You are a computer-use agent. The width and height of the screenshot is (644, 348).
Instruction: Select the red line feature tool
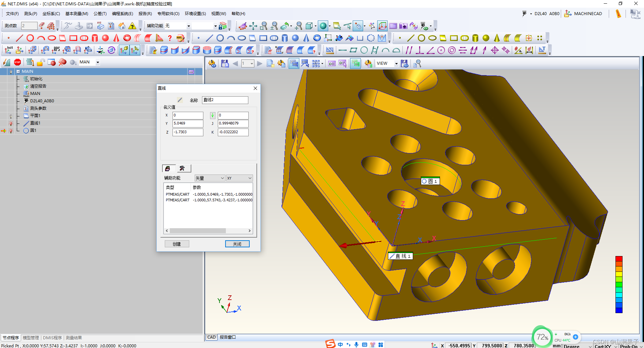pyautogui.click(x=19, y=38)
